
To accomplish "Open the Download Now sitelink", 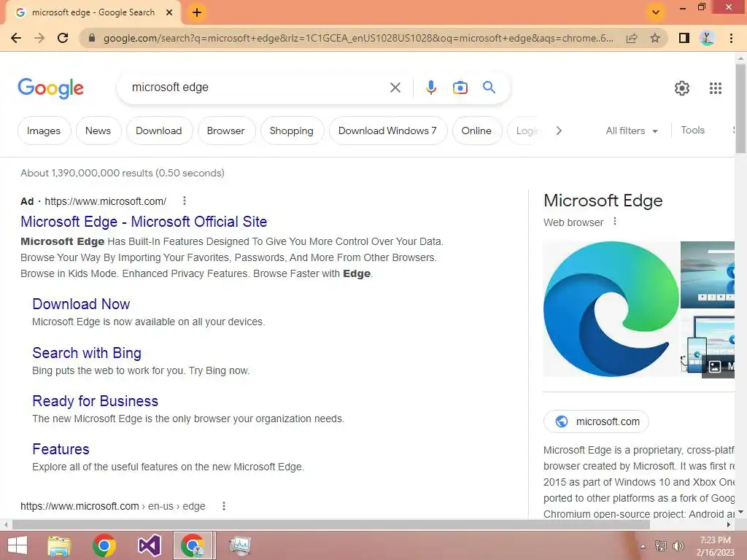I will [81, 304].
